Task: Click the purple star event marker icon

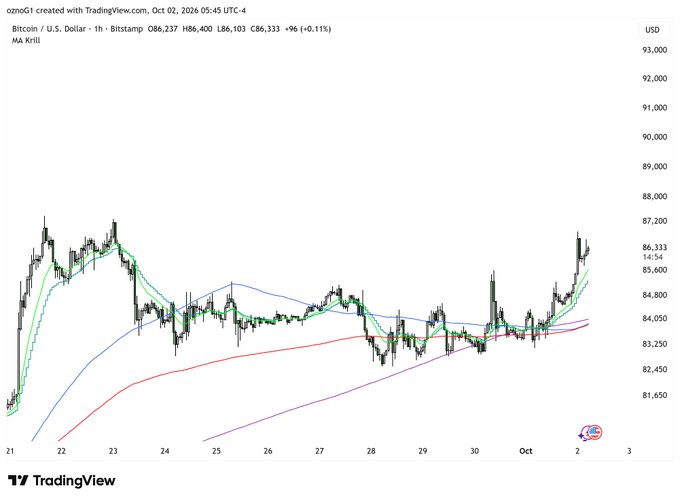Action: tap(583, 434)
